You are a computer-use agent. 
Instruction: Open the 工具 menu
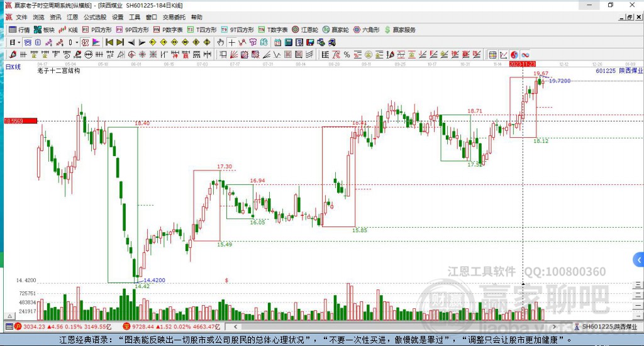tap(135, 17)
